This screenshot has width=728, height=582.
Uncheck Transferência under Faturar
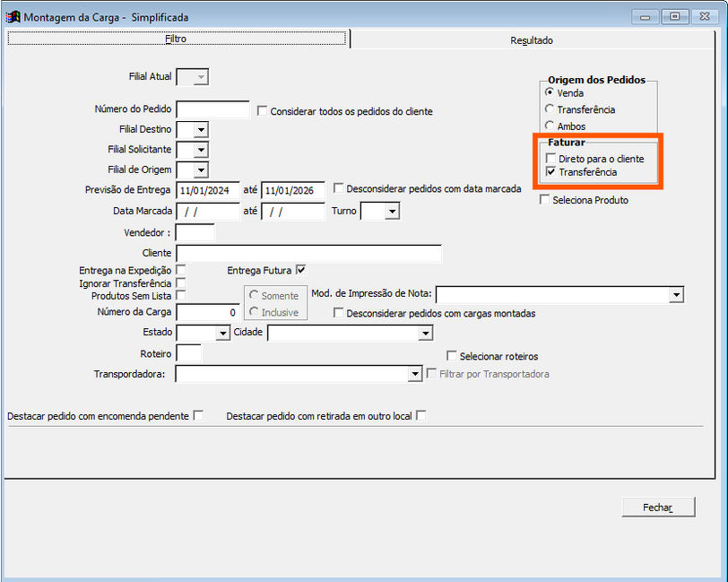pyautogui.click(x=550, y=172)
